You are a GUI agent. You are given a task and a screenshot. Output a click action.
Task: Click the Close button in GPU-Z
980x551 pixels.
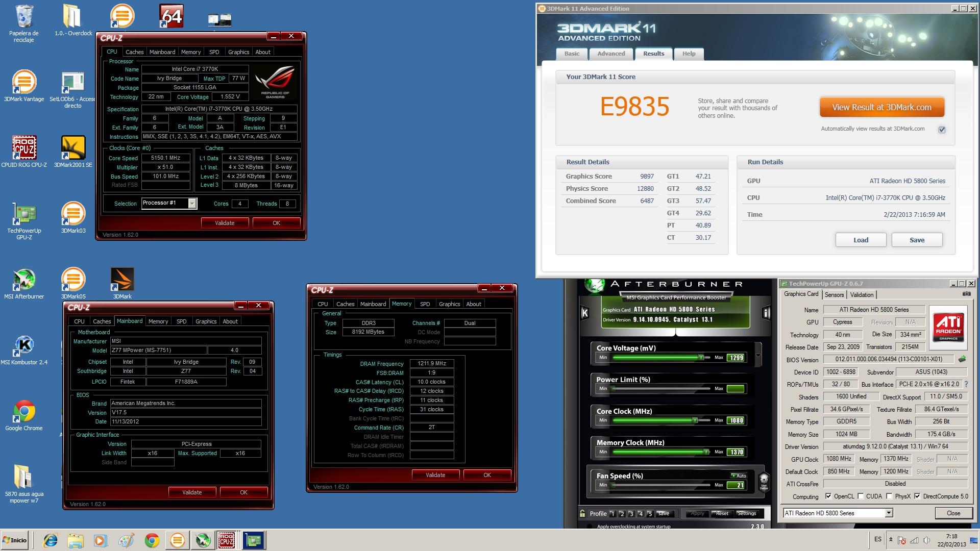pos(953,513)
